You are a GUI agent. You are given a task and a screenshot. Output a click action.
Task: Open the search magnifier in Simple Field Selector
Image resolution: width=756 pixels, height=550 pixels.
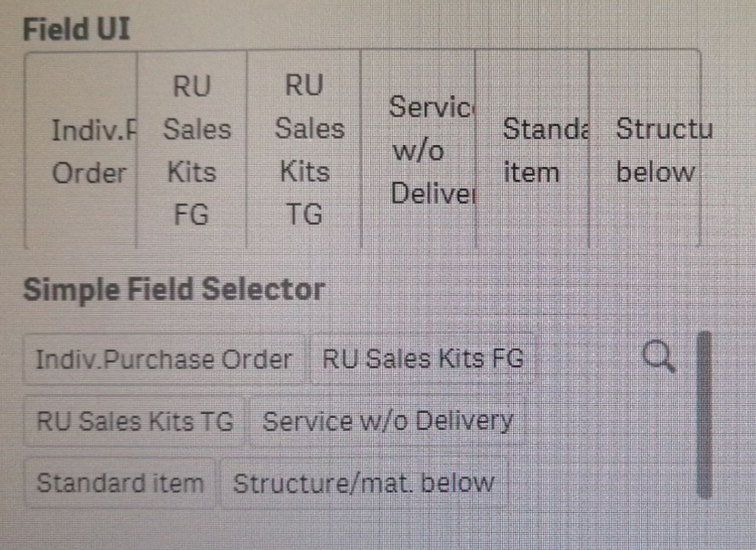click(659, 358)
